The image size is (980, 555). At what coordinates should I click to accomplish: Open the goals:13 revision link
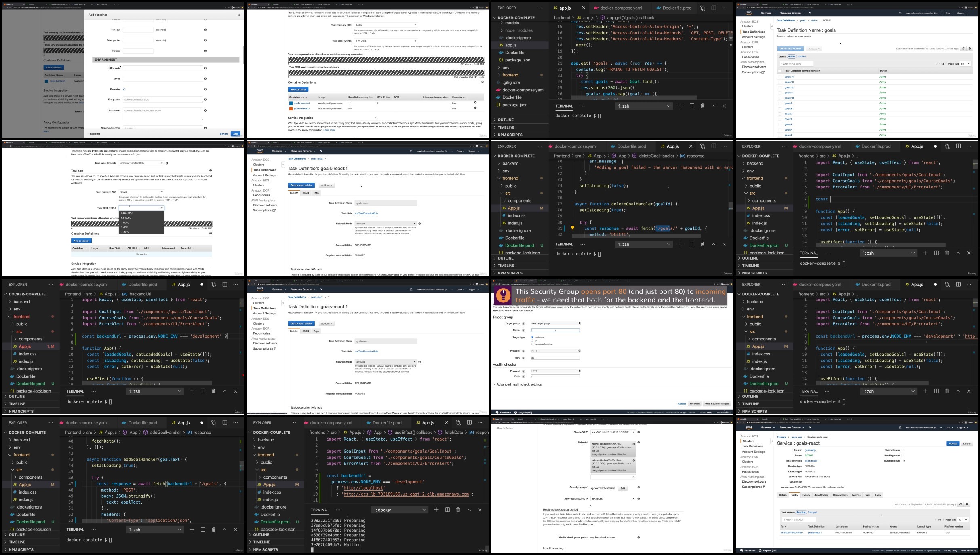click(789, 82)
